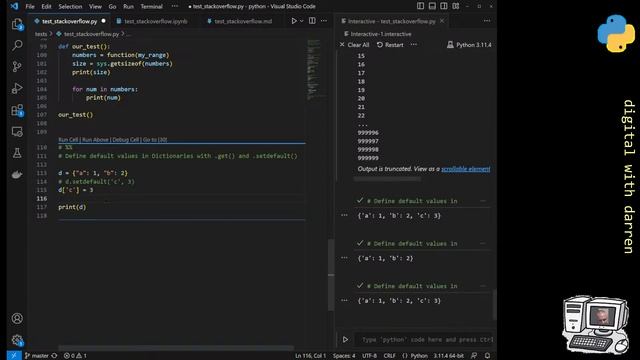Open the Edit menu
The height and width of the screenshot is (360, 640).
pos(47,7)
